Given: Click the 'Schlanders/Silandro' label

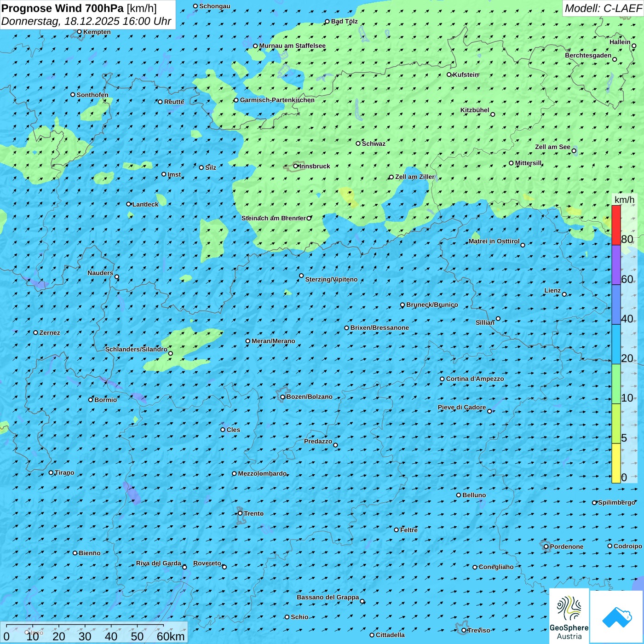Looking at the screenshot, I should click(x=136, y=349).
